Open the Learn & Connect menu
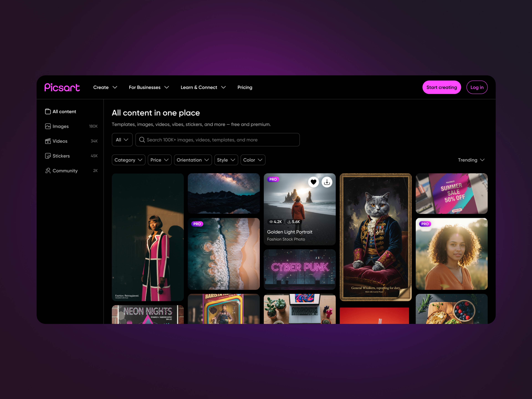The width and height of the screenshot is (532, 399). click(x=203, y=87)
